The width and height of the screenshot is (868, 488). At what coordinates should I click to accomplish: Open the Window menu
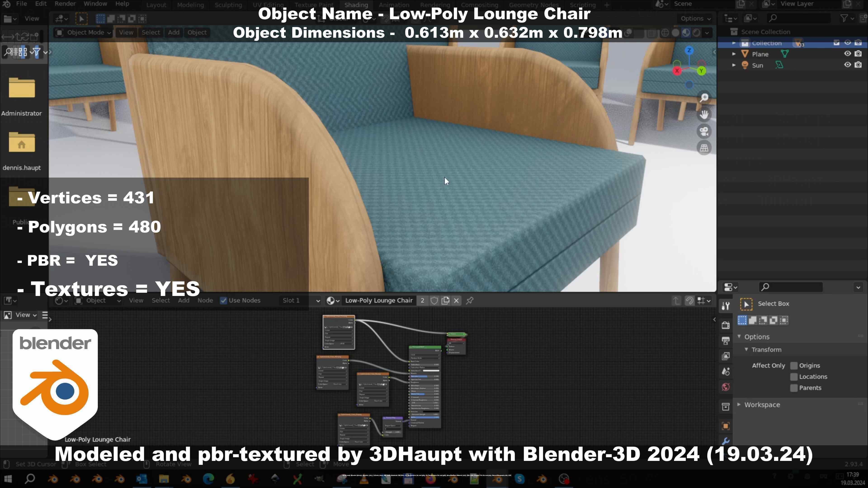(x=95, y=4)
